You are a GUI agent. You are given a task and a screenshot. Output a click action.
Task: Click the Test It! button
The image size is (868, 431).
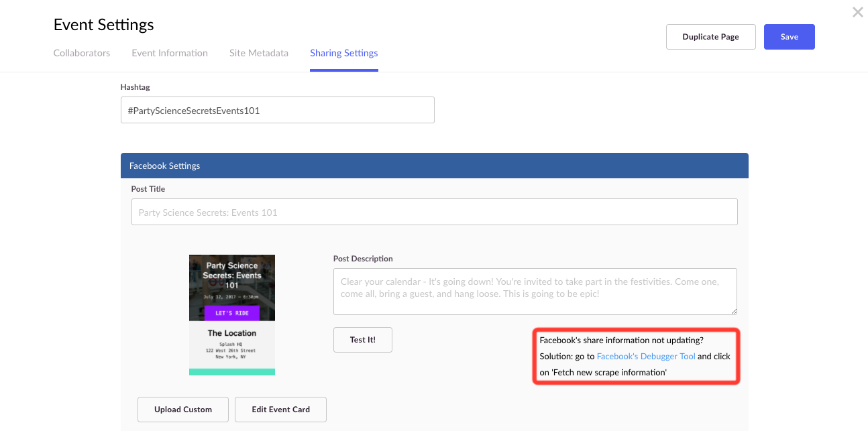(x=363, y=340)
